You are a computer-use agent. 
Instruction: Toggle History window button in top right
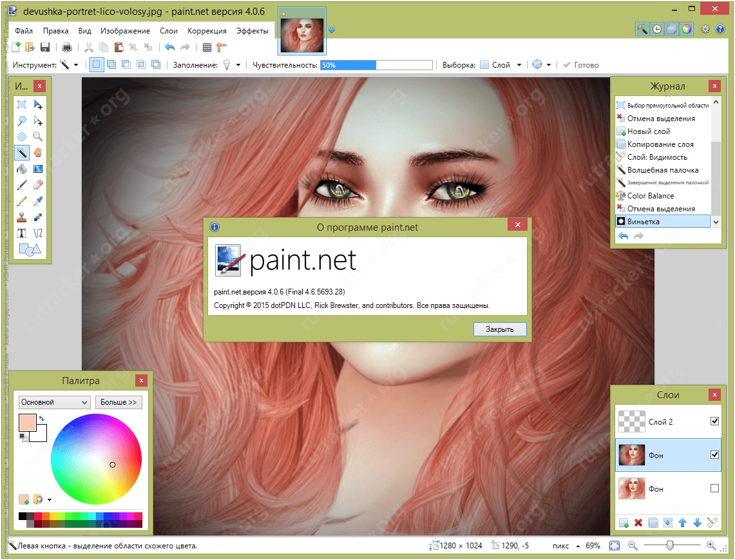(657, 29)
